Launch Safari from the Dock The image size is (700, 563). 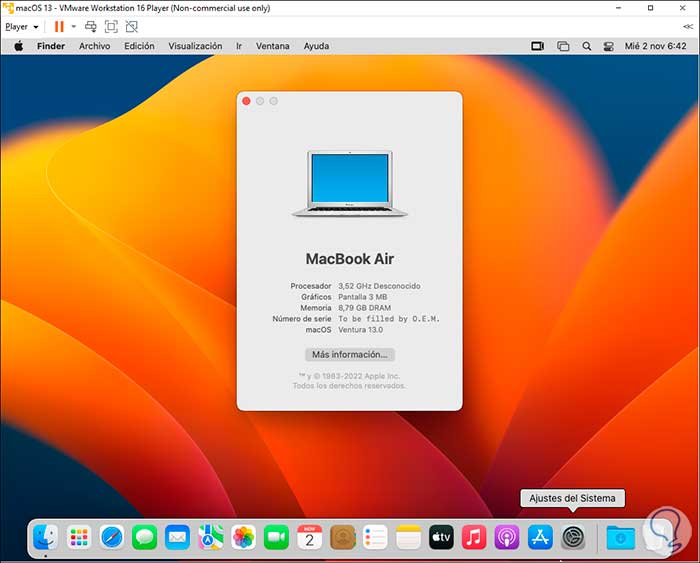(x=112, y=537)
